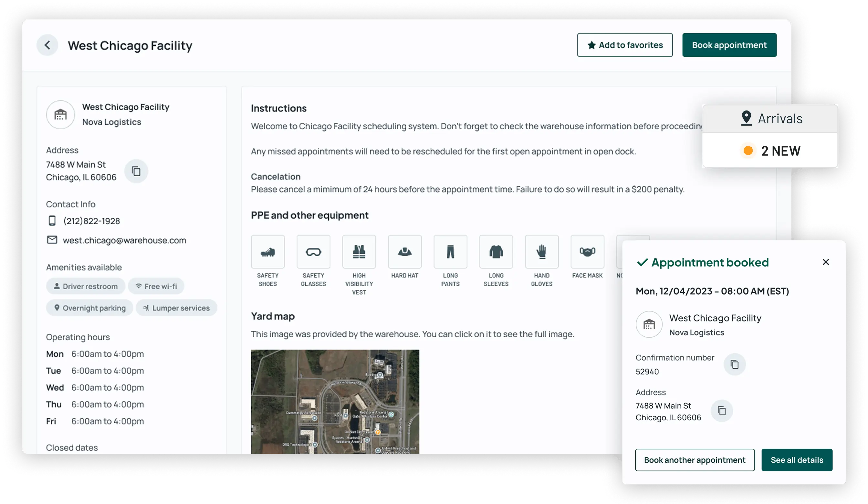Copy the facility address using copy icon
Screen dimensions: 868x504
click(136, 171)
